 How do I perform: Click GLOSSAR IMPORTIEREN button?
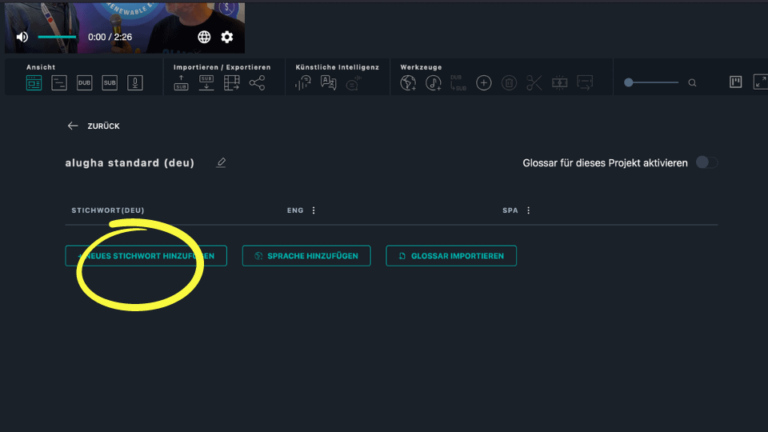tap(451, 256)
